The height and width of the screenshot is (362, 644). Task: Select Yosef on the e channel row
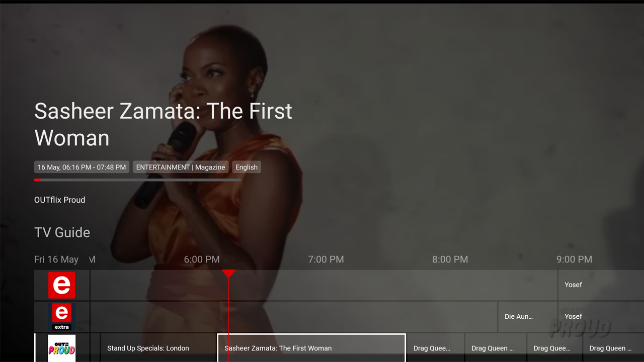click(x=601, y=285)
